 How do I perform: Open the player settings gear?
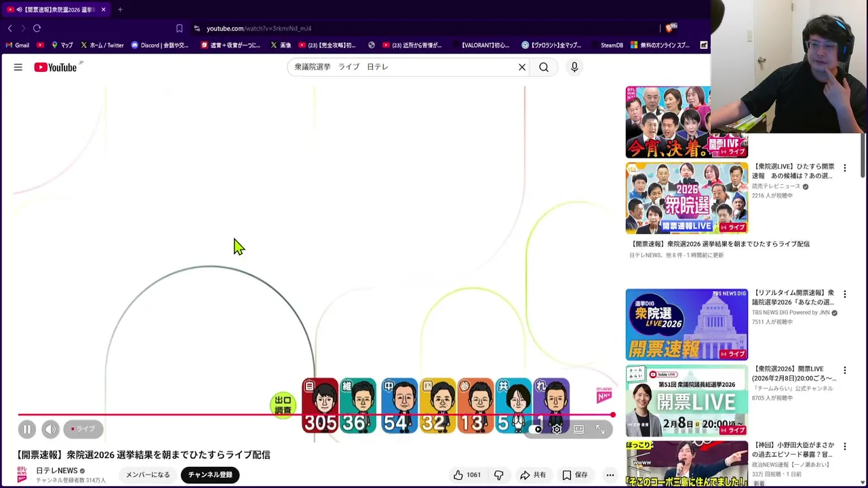point(557,429)
